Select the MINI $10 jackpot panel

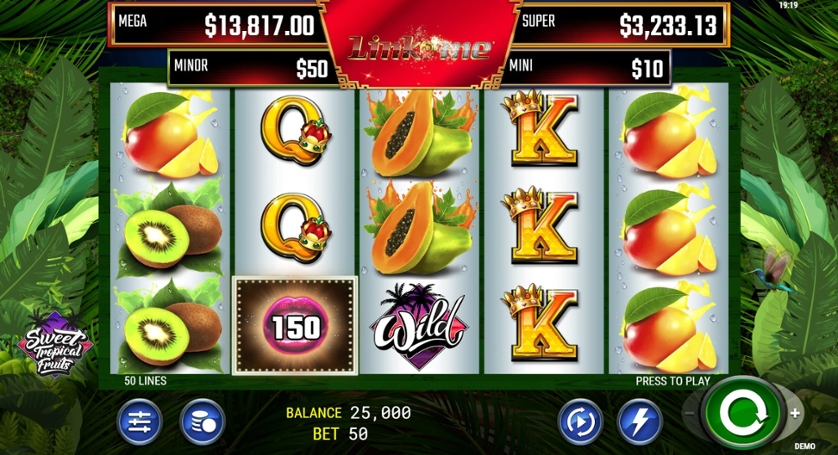(585, 68)
